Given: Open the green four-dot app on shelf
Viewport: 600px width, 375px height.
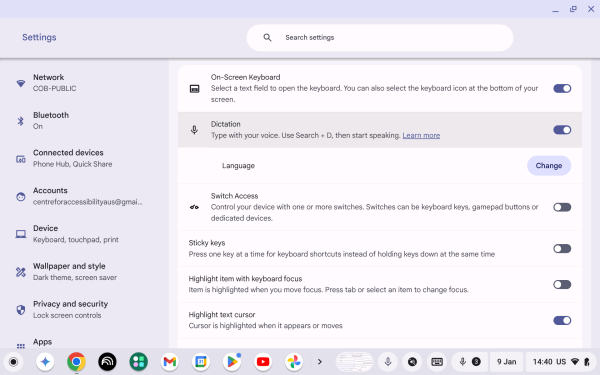Looking at the screenshot, I should click(x=139, y=362).
